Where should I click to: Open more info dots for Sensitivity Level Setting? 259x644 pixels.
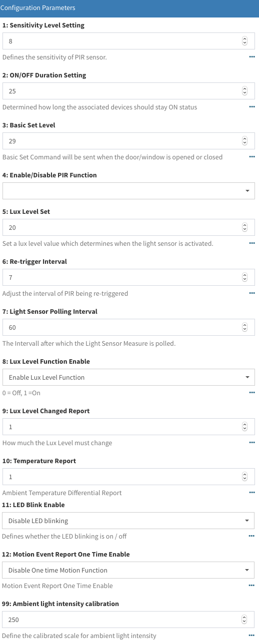pyautogui.click(x=252, y=57)
